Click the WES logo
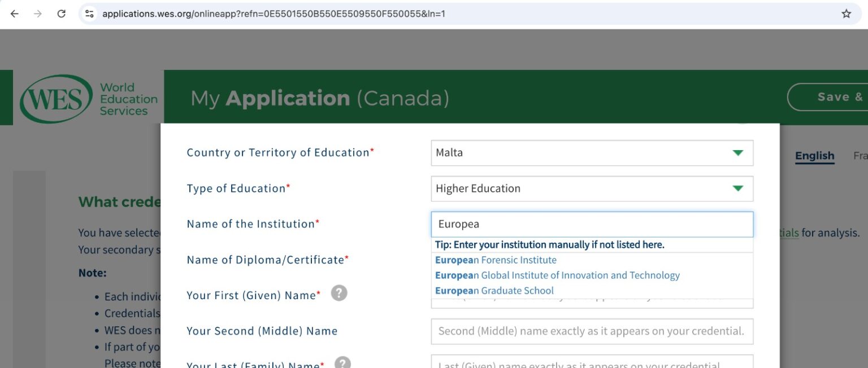 coord(56,99)
